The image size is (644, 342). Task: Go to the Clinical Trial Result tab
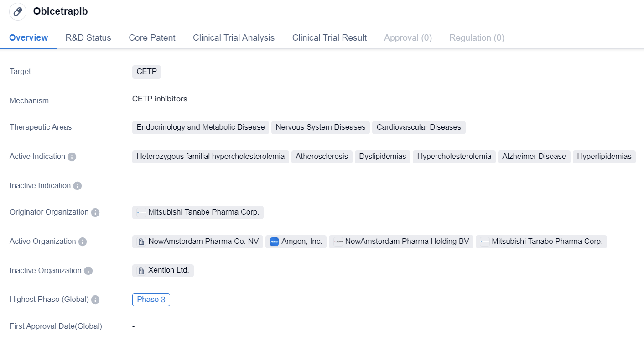tap(329, 38)
